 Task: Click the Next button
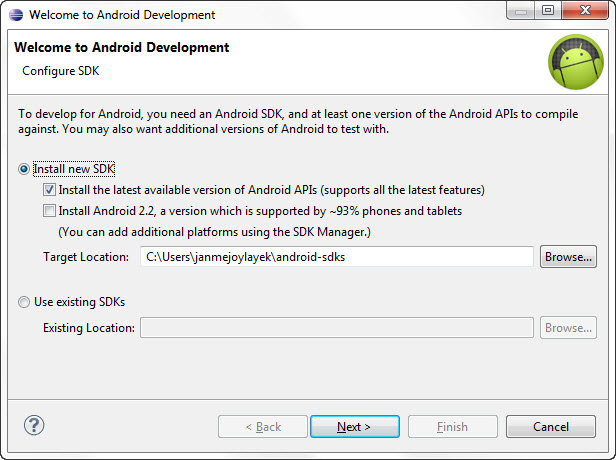pos(355,427)
